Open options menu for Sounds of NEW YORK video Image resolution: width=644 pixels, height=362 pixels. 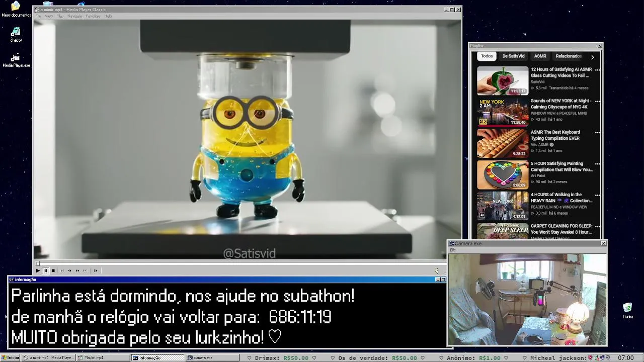tap(597, 102)
